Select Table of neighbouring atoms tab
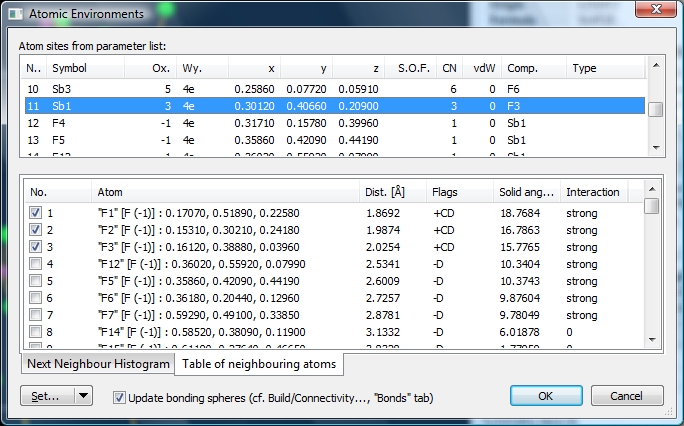The width and height of the screenshot is (684, 426). click(259, 363)
